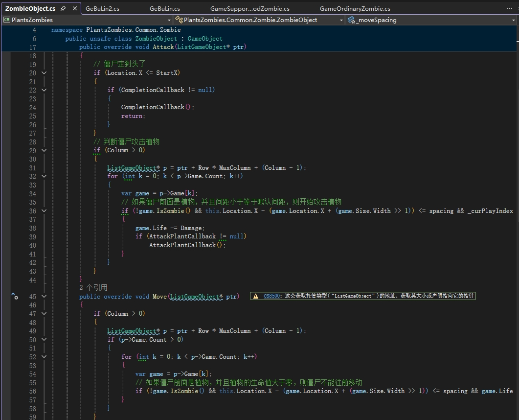Viewport: 519px width, 420px height.
Task: Open the CS8500 warning code link
Action: tap(272, 296)
